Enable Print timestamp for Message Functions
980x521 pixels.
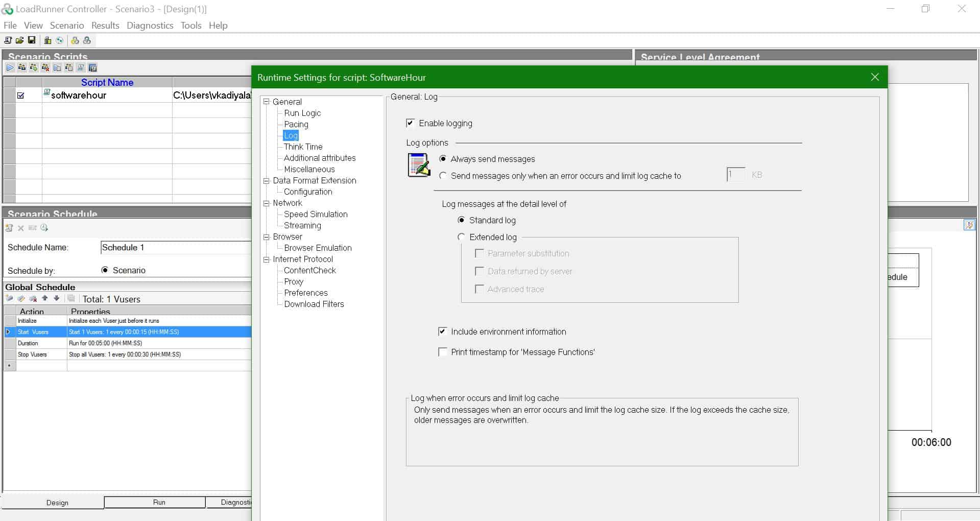(x=443, y=352)
